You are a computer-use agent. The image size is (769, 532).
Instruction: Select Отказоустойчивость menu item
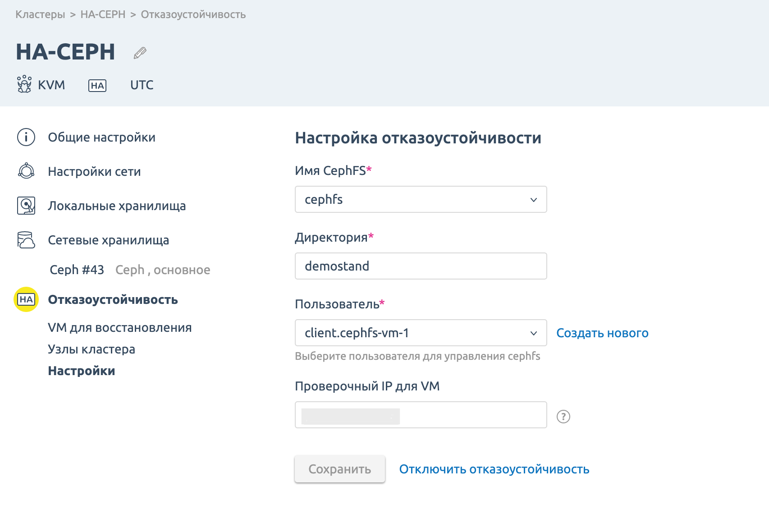tap(113, 299)
